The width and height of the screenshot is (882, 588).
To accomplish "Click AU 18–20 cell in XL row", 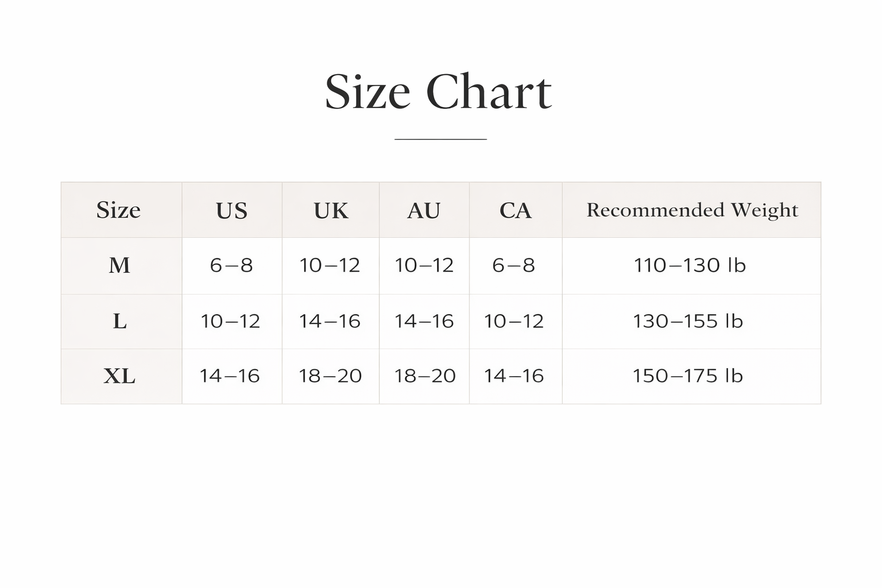I will click(425, 376).
